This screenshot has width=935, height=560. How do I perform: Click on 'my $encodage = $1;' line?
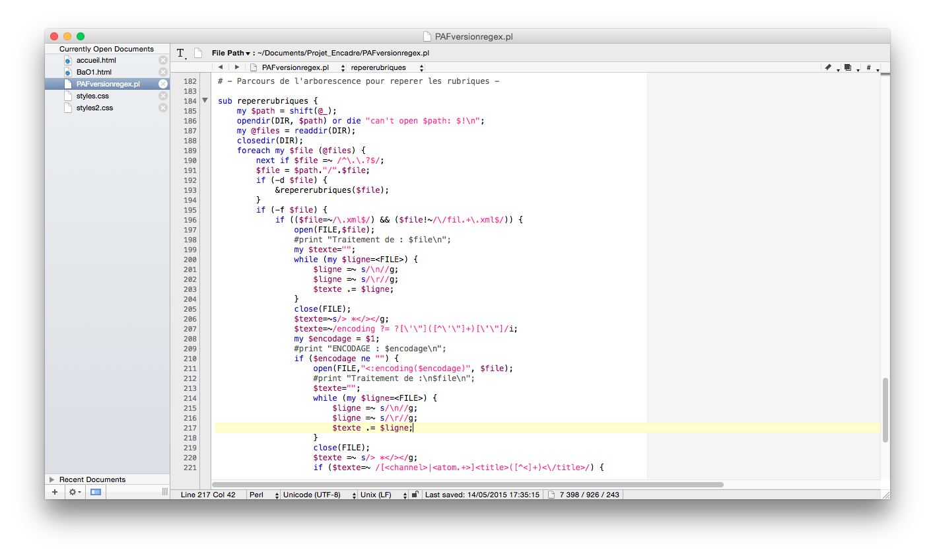[x=337, y=339]
